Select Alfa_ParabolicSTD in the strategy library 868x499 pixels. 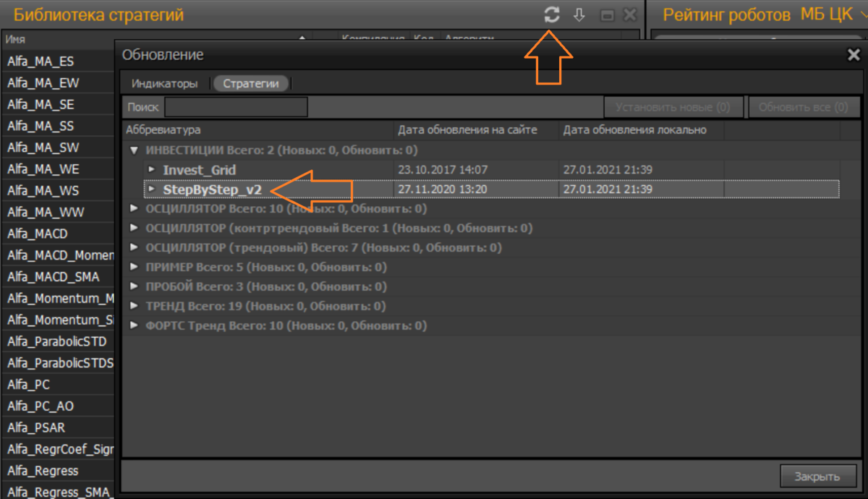click(56, 341)
